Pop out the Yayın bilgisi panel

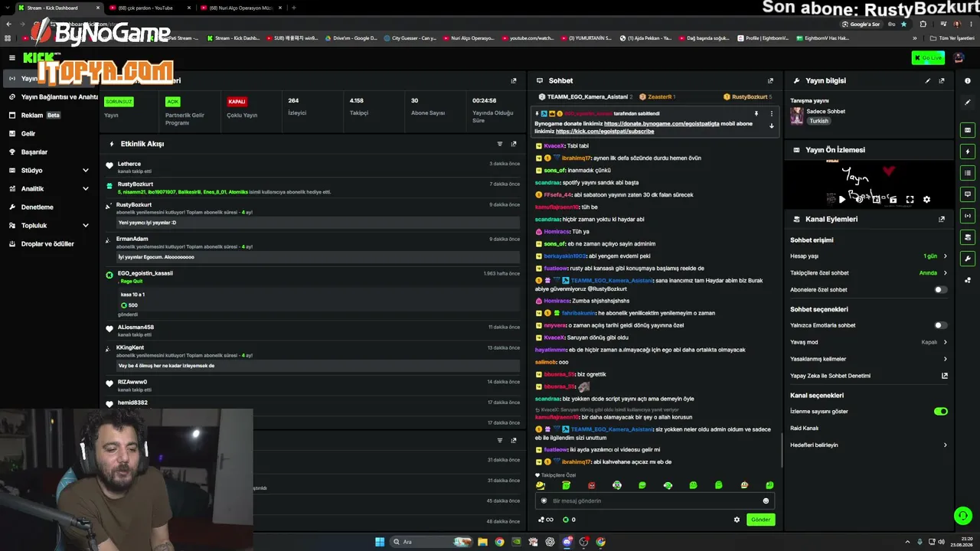942,80
